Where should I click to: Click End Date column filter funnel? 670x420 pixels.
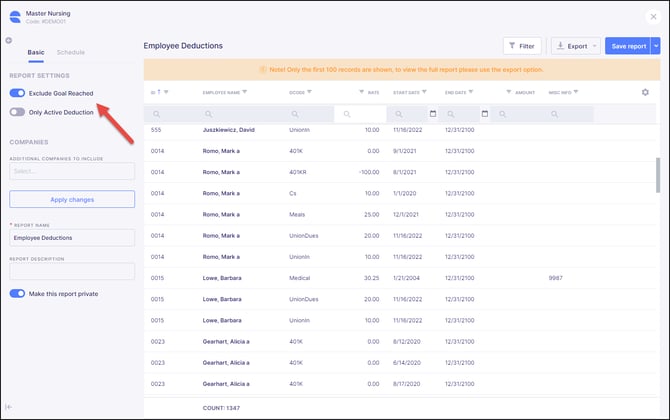[471, 92]
